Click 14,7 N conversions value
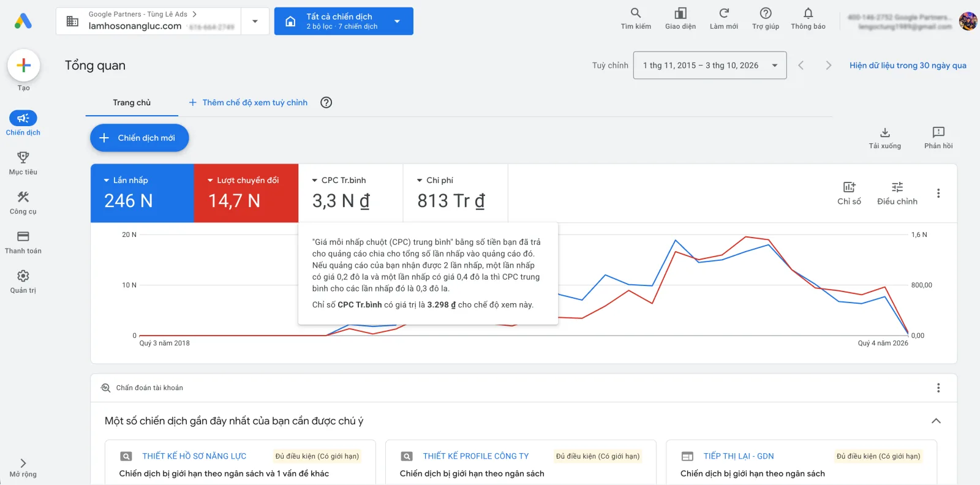Screen dimensions: 980x485 tap(234, 201)
